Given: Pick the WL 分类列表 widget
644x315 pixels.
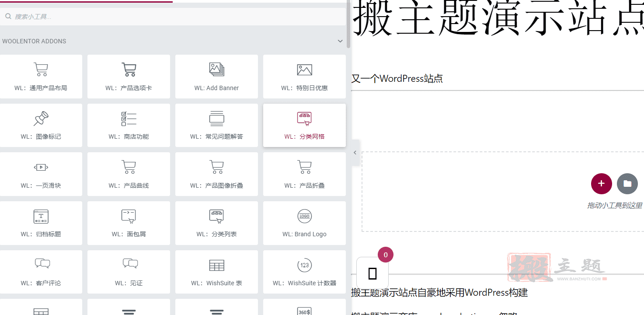Looking at the screenshot, I should pos(216,223).
